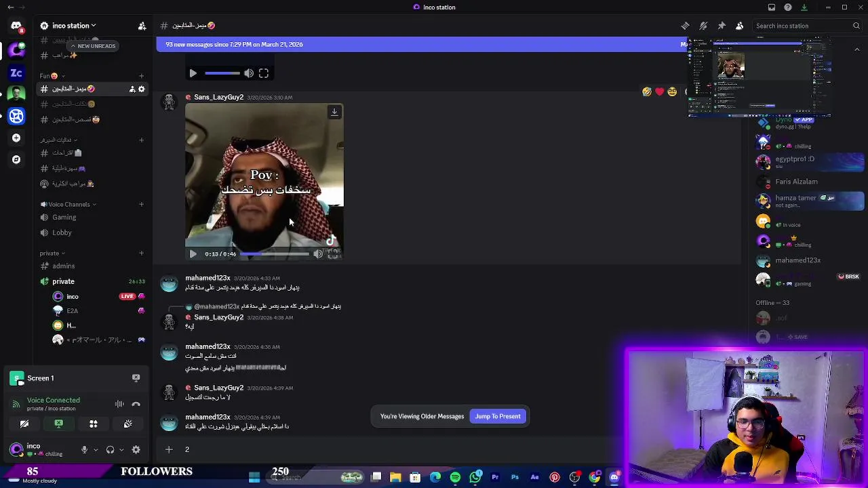Click the stream preview thumbnail
Image resolution: width=868 pixels, height=488 pixels.
tap(759, 78)
